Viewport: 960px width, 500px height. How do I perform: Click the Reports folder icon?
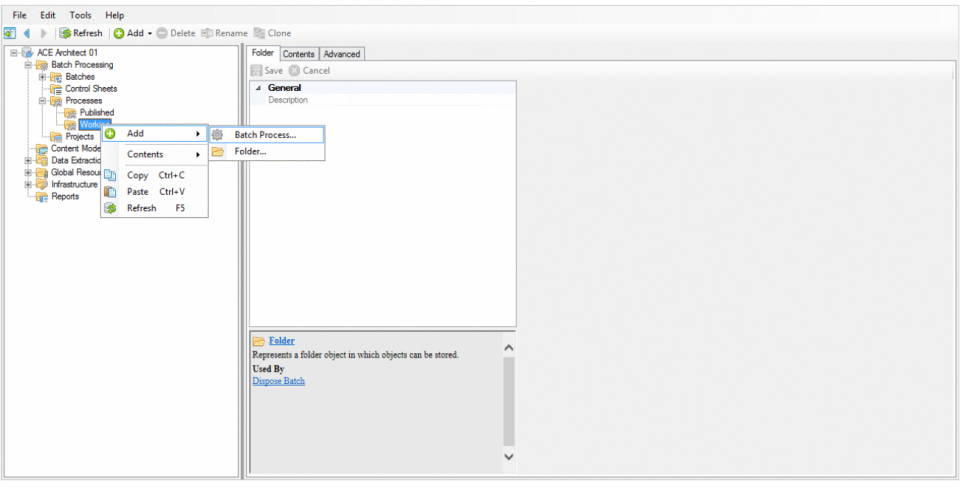[x=42, y=196]
